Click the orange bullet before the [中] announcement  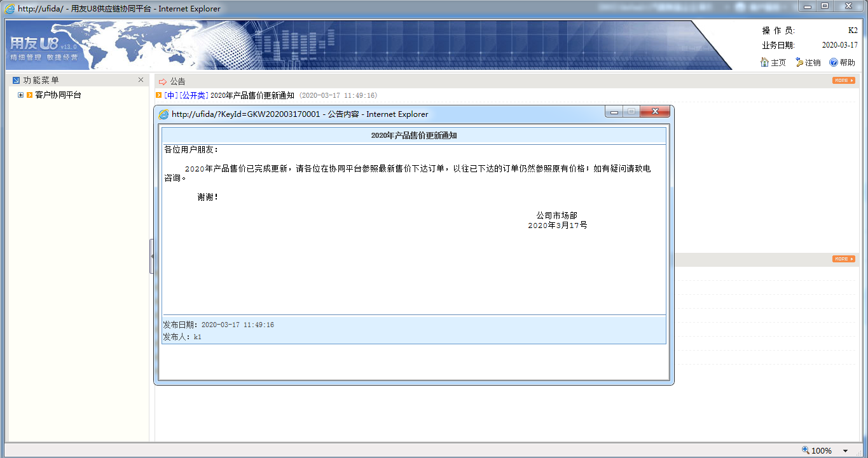coord(159,95)
